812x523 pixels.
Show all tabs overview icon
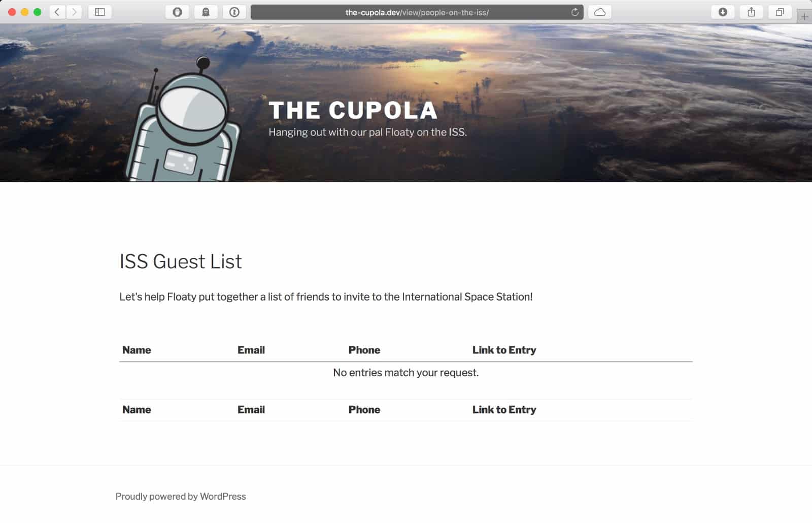[x=780, y=12]
